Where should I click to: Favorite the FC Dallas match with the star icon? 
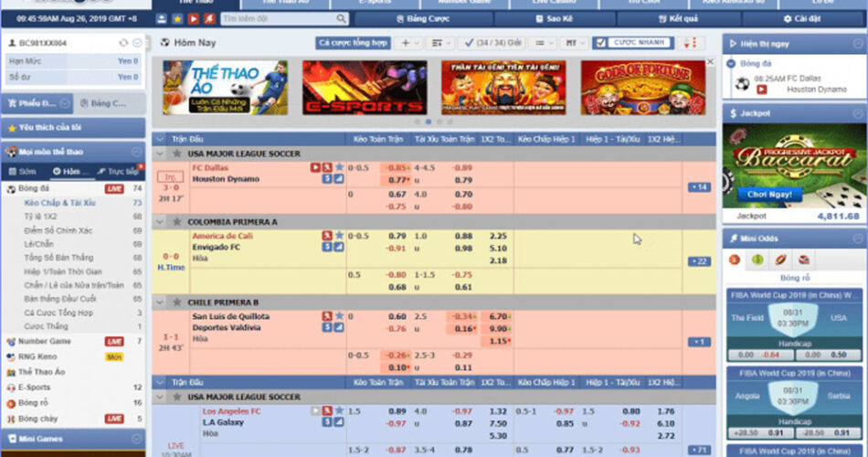pos(339,168)
